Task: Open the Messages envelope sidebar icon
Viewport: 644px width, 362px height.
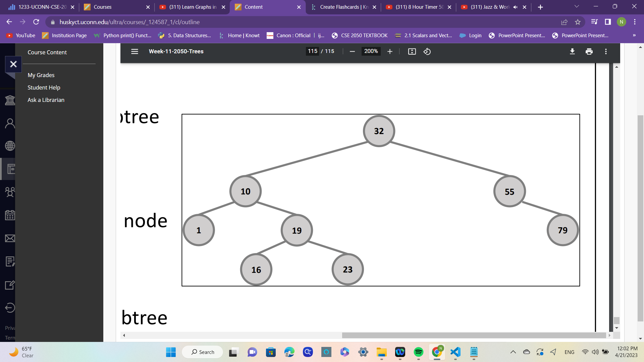Action: point(10,238)
